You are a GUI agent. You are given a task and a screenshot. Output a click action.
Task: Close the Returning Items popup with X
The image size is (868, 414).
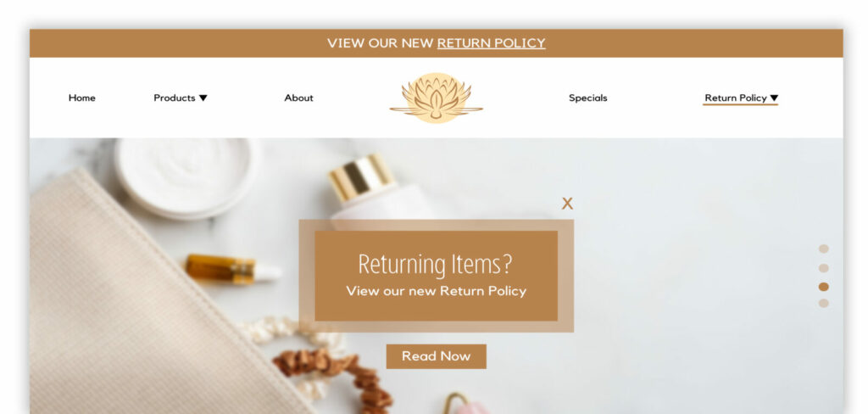click(x=567, y=204)
